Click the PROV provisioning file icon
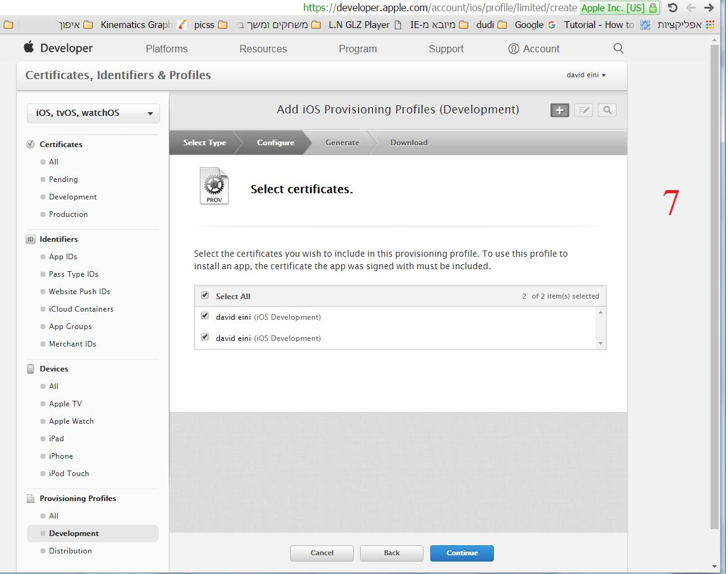This screenshot has height=574, width=728. (x=214, y=186)
